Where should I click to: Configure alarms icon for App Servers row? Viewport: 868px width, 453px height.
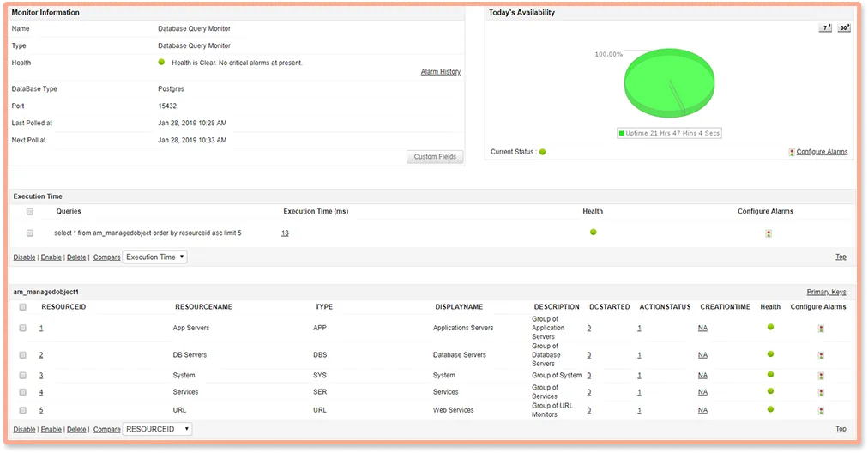(821, 329)
